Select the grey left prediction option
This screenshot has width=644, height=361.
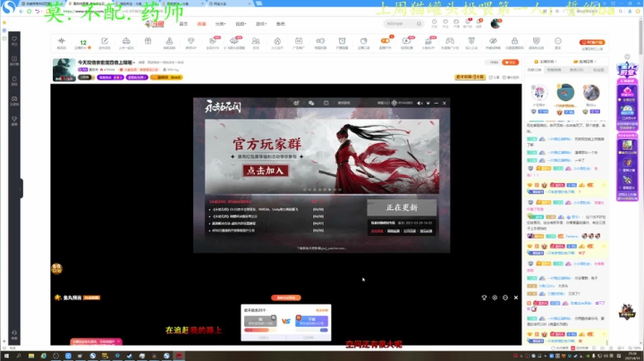point(260,321)
